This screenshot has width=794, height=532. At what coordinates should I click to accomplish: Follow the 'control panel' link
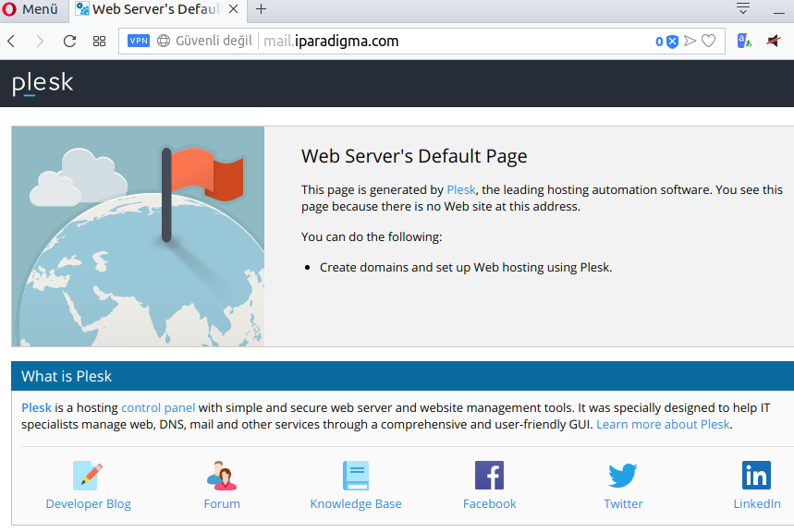pos(158,408)
